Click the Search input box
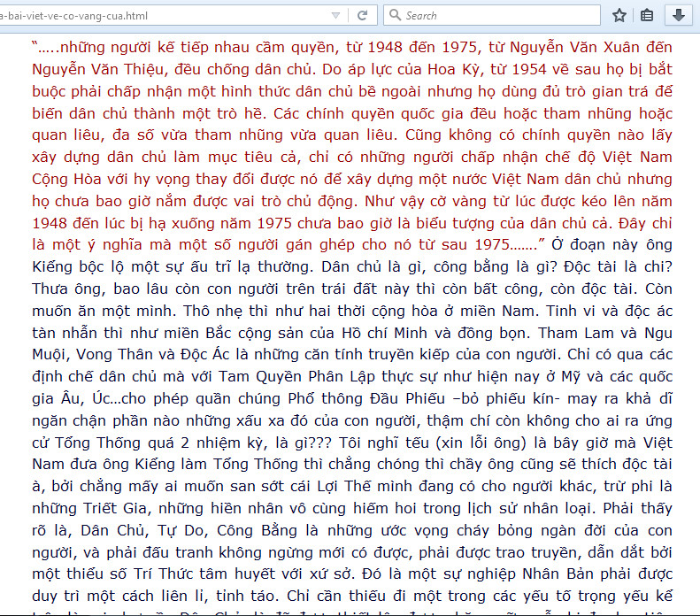Image resolution: width=700 pixels, height=616 pixels. click(492, 16)
